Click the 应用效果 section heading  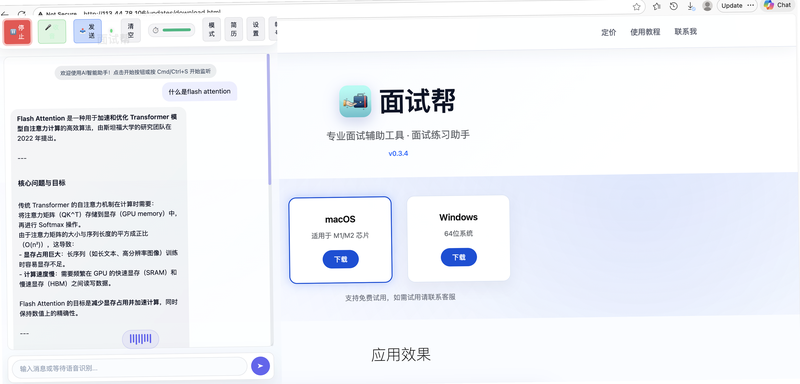(401, 354)
